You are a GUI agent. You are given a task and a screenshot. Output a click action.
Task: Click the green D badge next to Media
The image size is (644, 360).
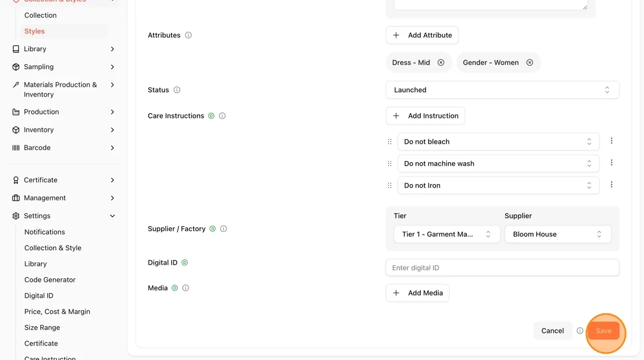pos(175,288)
